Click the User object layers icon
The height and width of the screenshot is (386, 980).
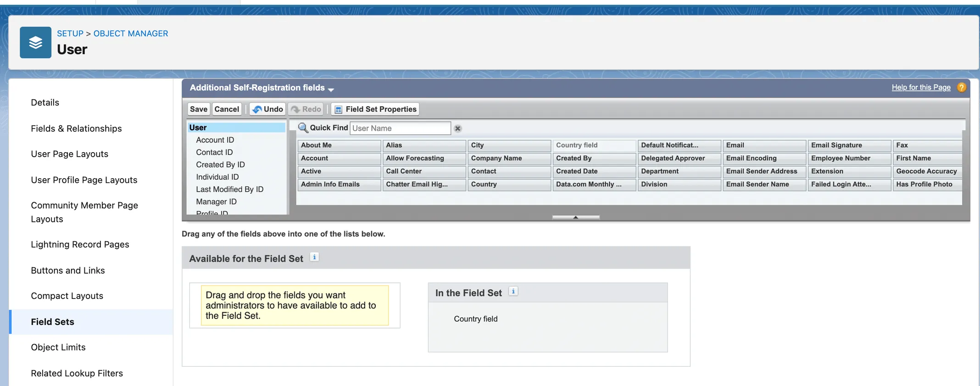point(35,43)
